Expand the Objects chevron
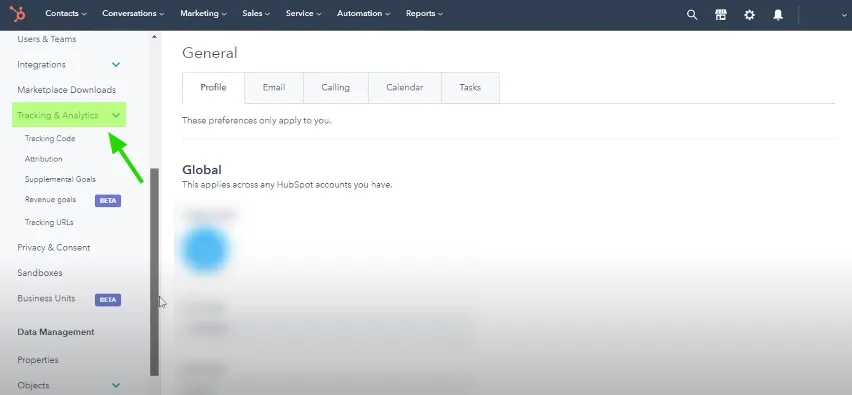This screenshot has height=395, width=852. click(x=116, y=385)
